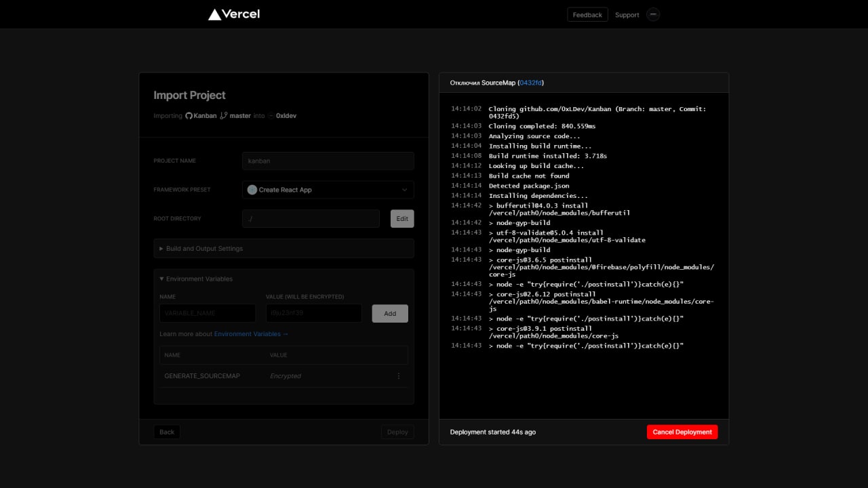Click log line 'Installing dependencies...'
The height and width of the screenshot is (488, 868).
click(x=538, y=196)
